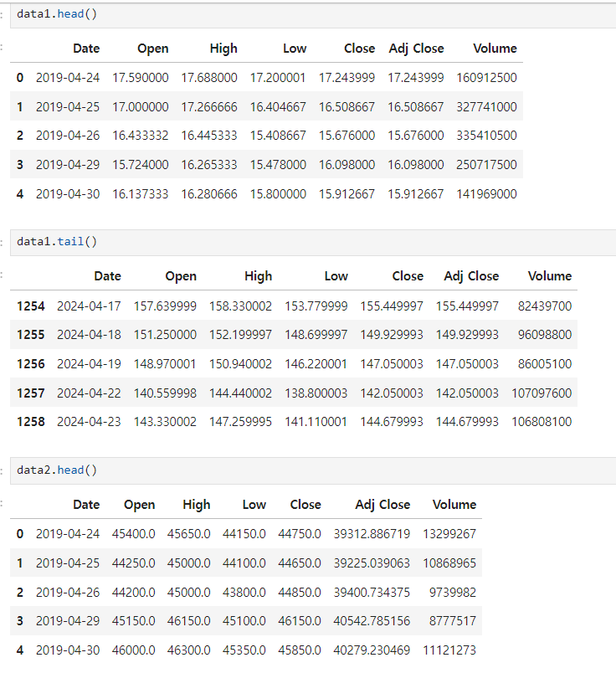Screen dimensions: 616x673
Task: Click Low value 17.200001
Action: click(x=278, y=78)
